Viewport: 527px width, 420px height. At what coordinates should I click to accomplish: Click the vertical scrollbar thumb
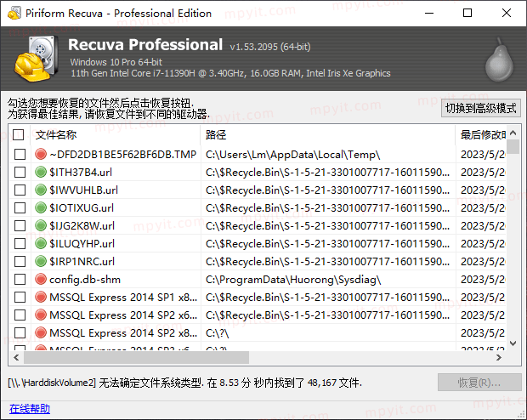click(513, 147)
